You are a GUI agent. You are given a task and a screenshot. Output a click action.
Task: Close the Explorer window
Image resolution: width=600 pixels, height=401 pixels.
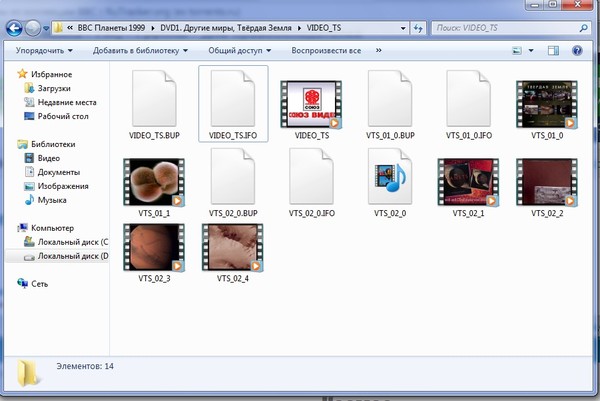point(577,5)
